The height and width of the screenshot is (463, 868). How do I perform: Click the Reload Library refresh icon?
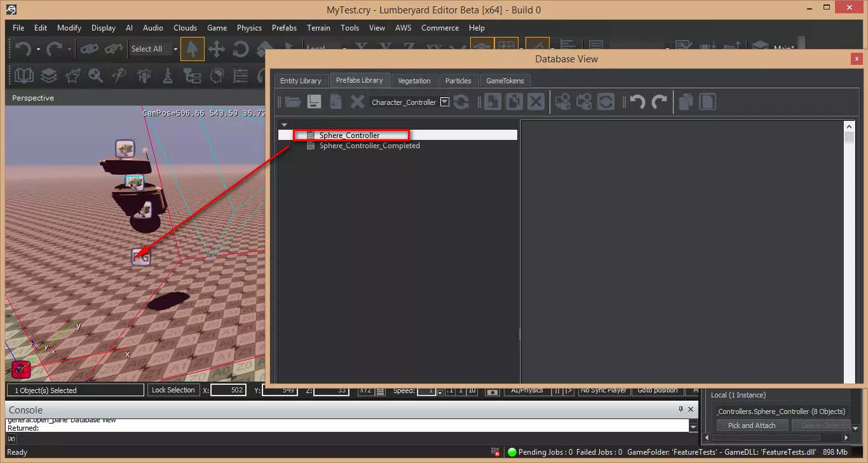point(461,102)
